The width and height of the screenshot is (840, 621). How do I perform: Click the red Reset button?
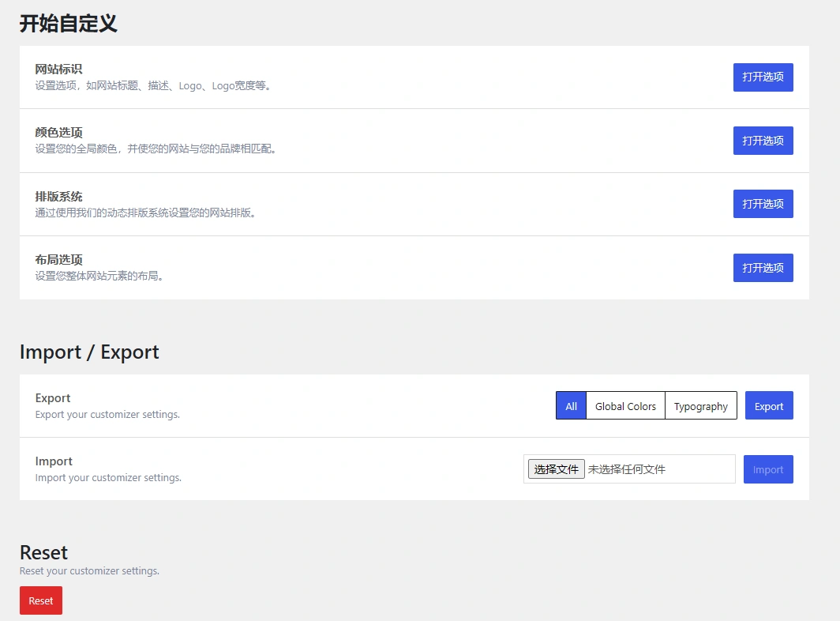pos(40,600)
